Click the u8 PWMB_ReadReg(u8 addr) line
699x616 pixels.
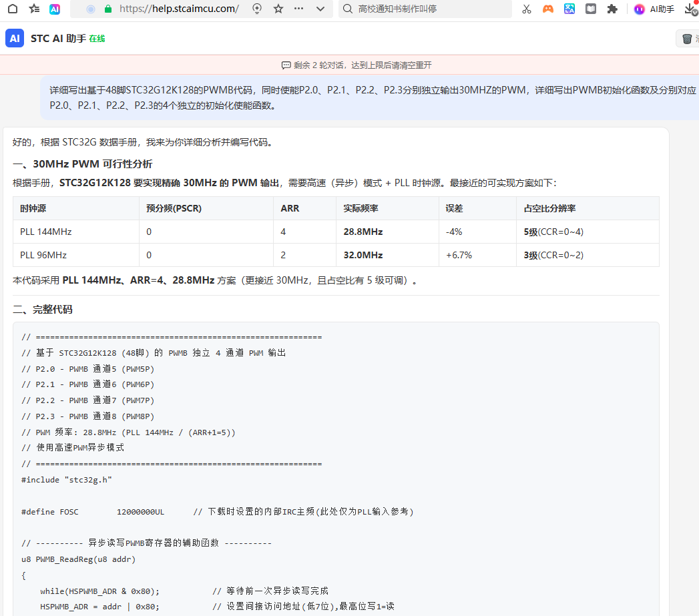78,559
